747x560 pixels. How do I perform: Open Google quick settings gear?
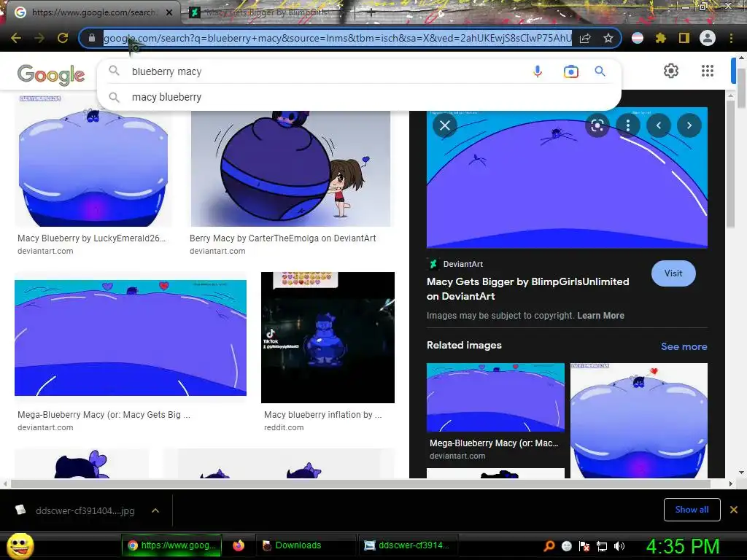click(x=671, y=71)
